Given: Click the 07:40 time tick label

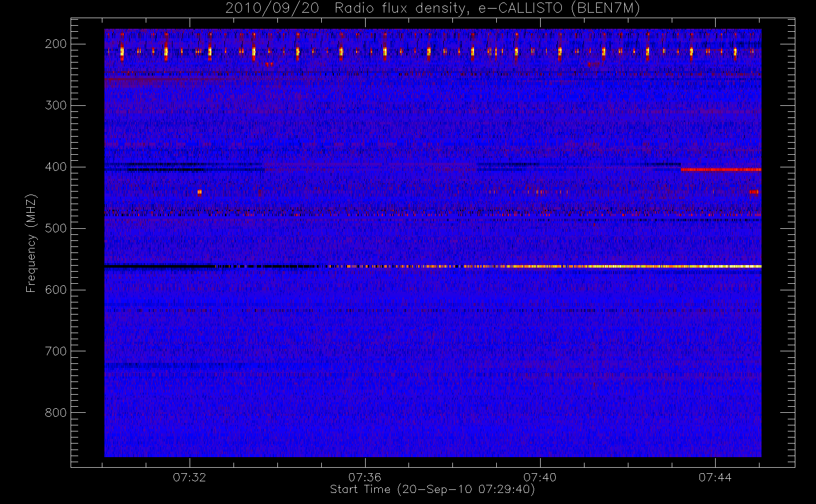Looking at the screenshot, I should (540, 477).
